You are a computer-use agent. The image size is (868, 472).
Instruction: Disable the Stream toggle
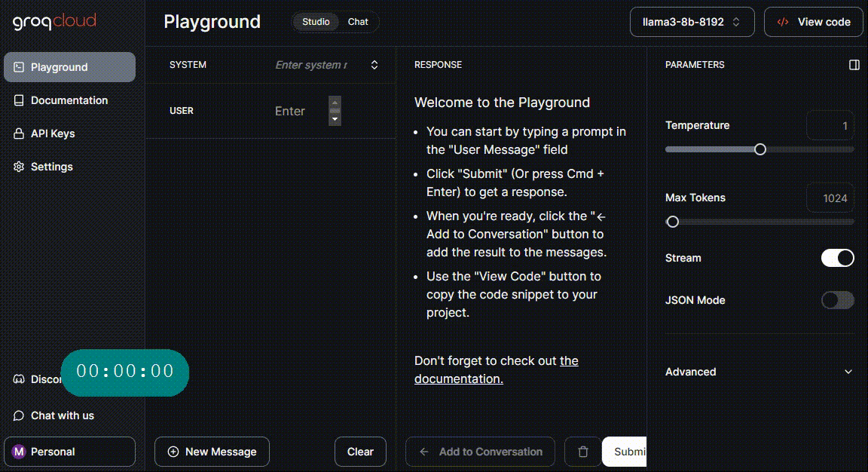tap(837, 258)
